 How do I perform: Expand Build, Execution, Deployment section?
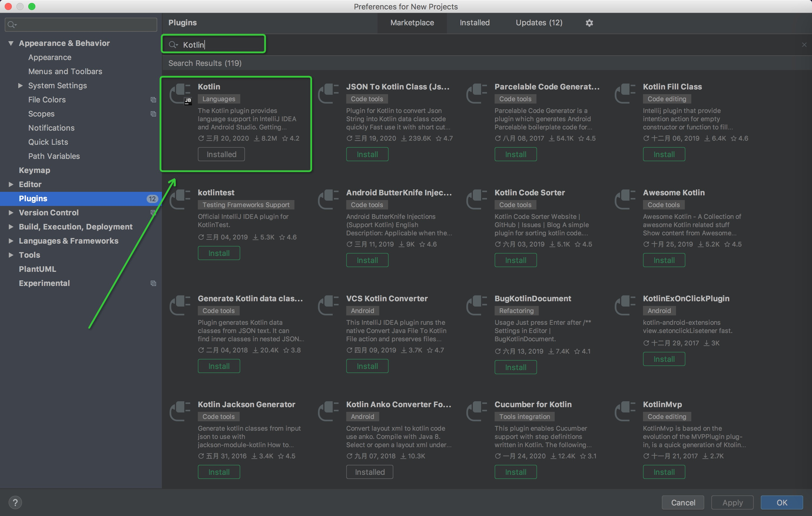11,227
